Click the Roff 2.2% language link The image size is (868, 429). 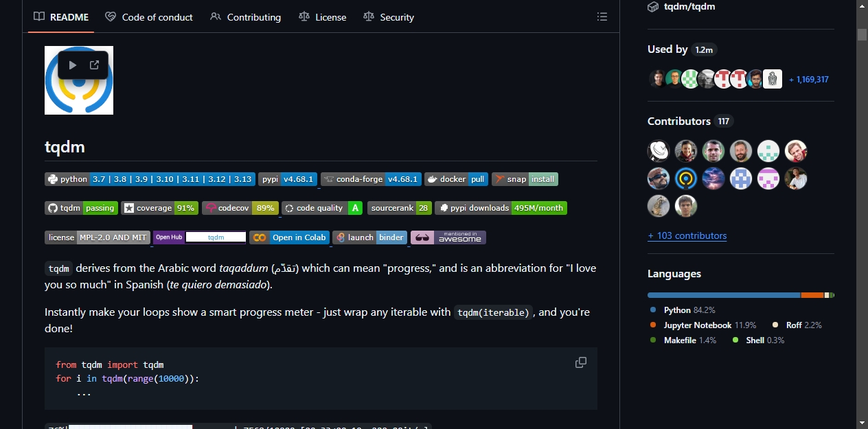click(x=798, y=325)
